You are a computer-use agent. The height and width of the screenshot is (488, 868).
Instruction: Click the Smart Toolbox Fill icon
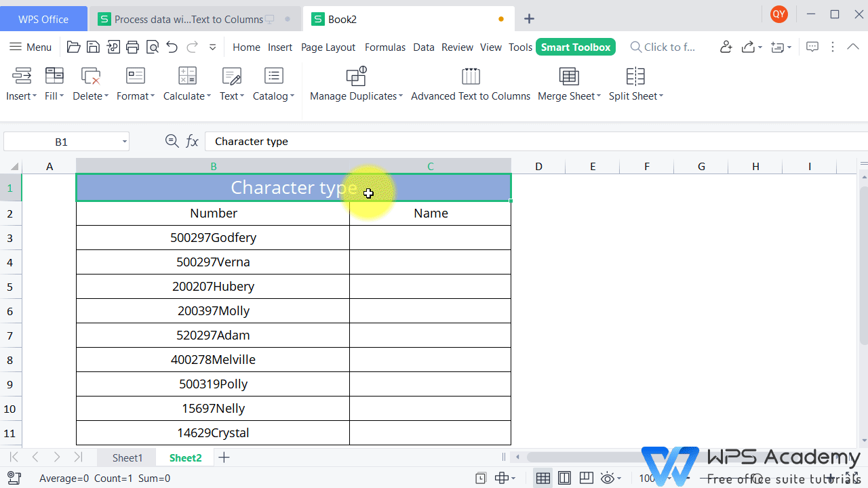point(54,75)
